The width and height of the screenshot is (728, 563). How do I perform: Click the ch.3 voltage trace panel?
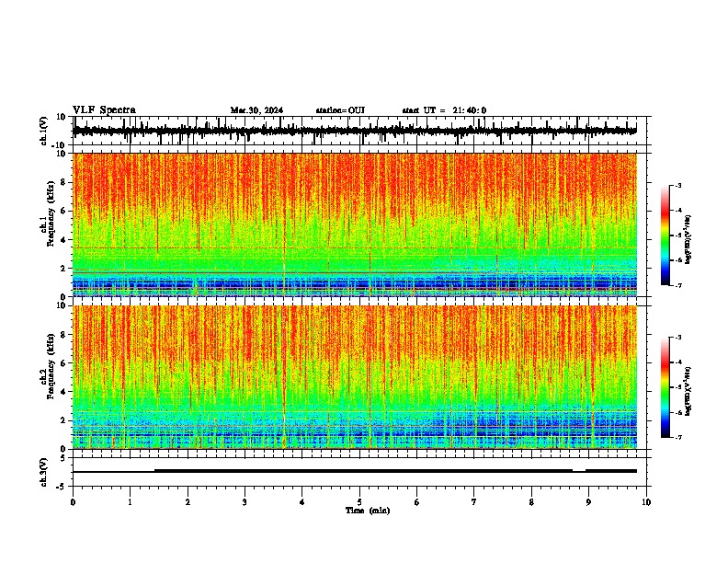361,472
